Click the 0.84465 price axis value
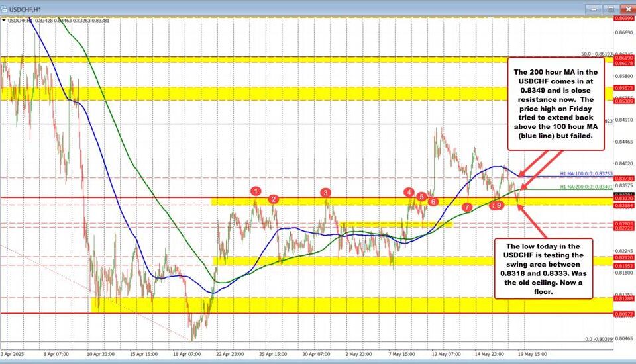The width and height of the screenshot is (636, 364). pos(624,142)
